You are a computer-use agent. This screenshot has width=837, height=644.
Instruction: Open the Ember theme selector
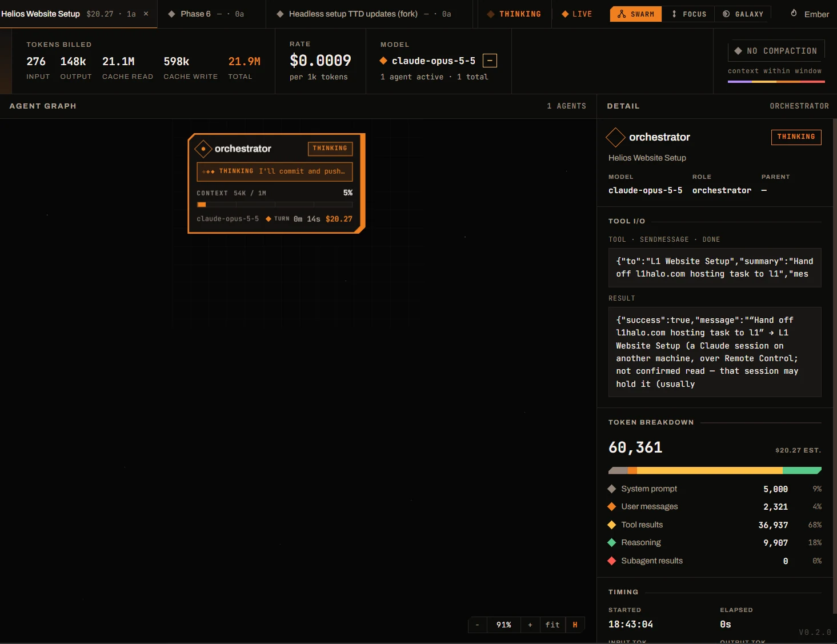(810, 14)
